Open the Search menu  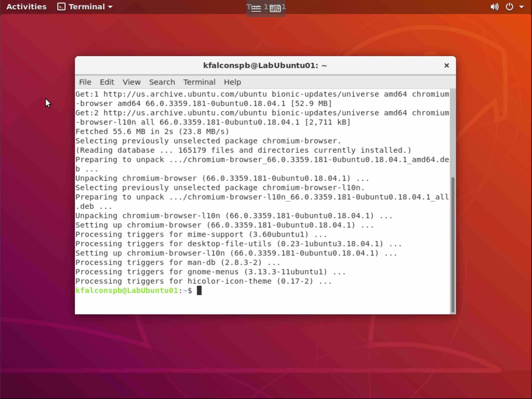point(162,82)
